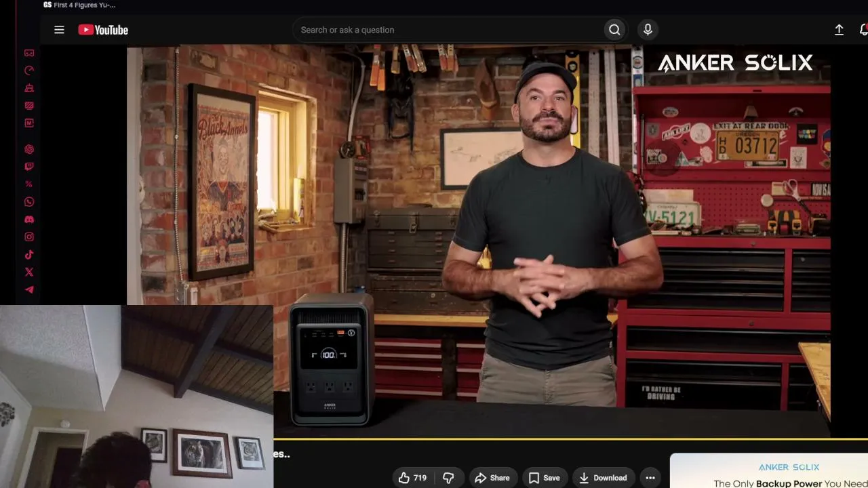Open WhatsApp in the sidebar

[x=29, y=202]
